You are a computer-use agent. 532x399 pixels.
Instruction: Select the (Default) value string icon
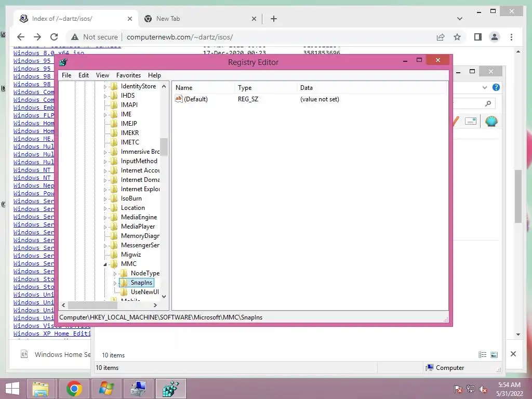pos(179,99)
